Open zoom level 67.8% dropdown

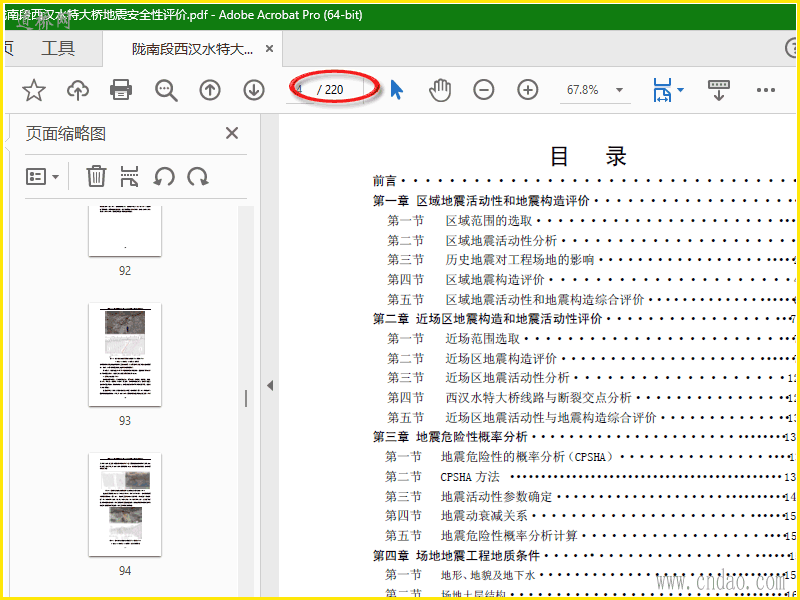click(x=619, y=90)
